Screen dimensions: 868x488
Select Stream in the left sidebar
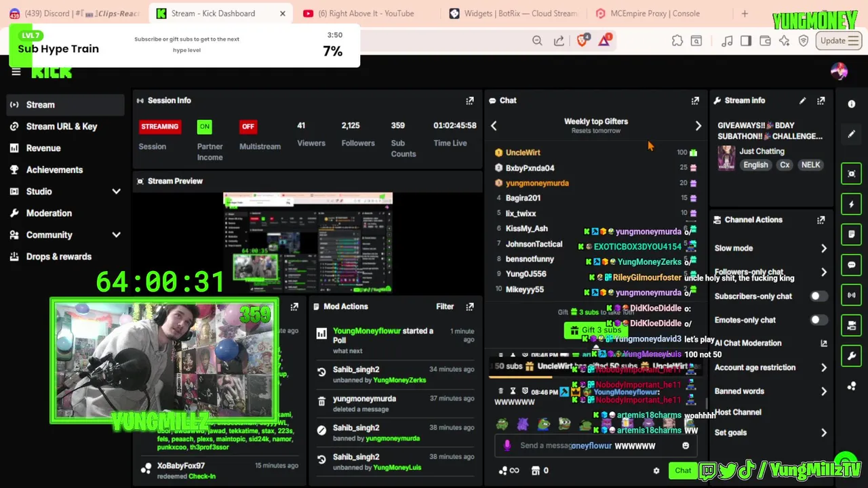[x=65, y=104]
